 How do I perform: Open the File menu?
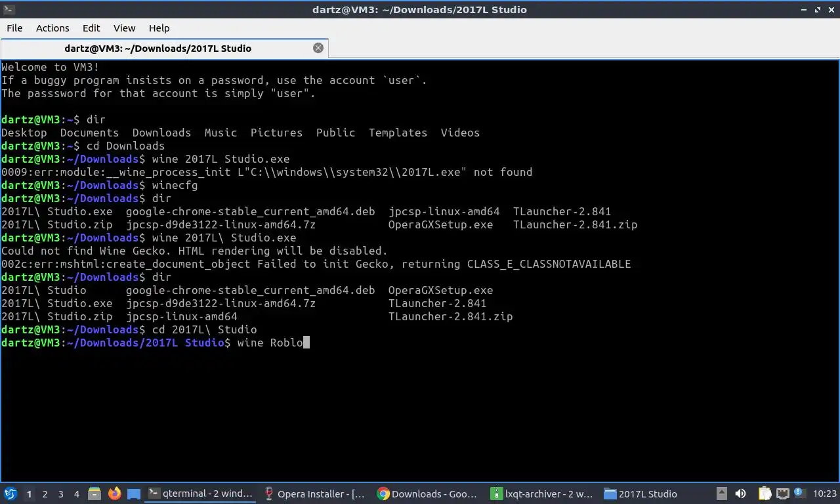14,28
